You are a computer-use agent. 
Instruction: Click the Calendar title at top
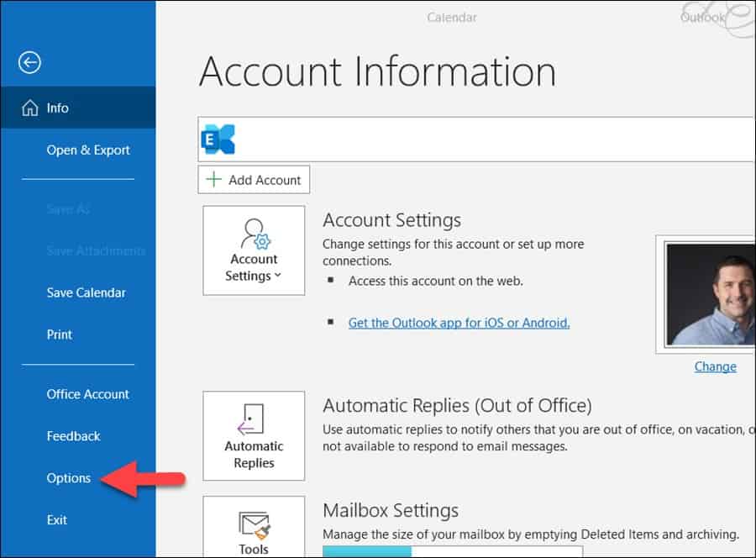(452, 18)
